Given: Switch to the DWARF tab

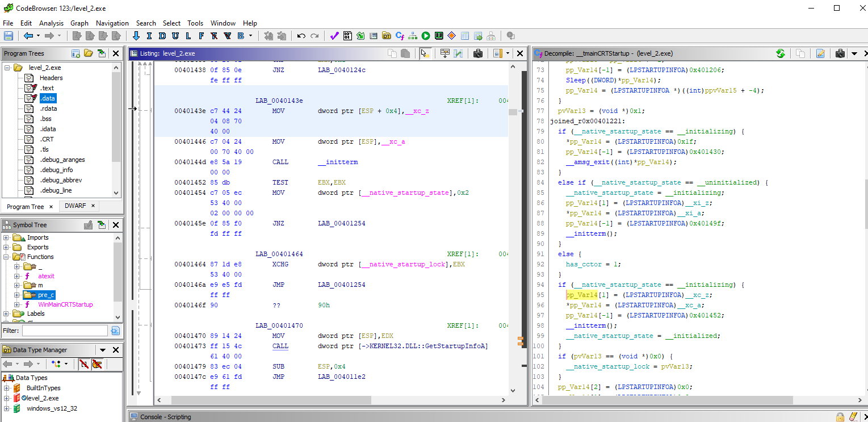Looking at the screenshot, I should click(x=75, y=206).
